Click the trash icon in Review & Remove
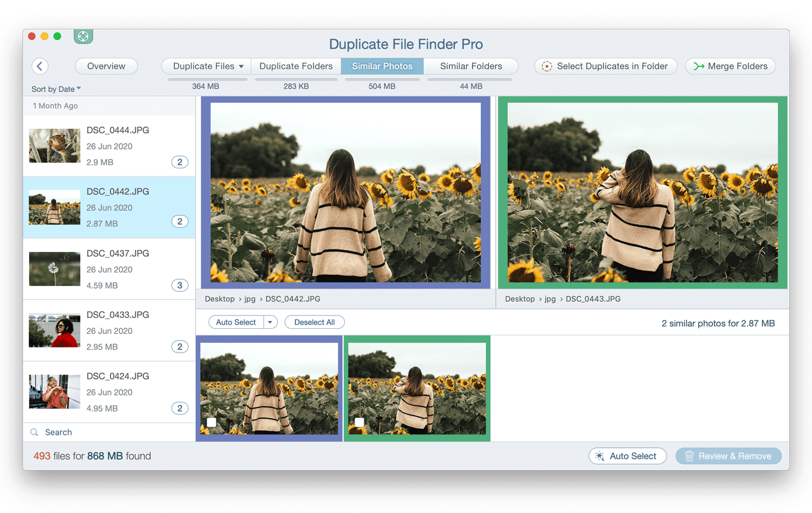812x513 pixels. (689, 456)
